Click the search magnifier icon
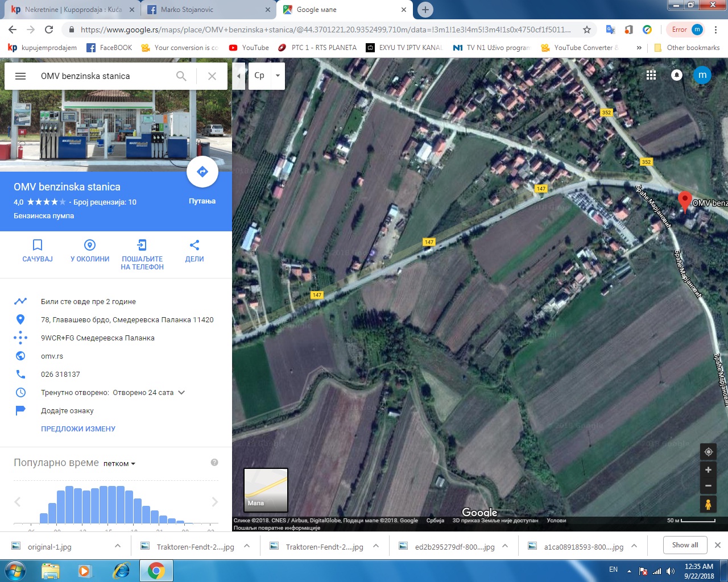This screenshot has width=728, height=582. 181,76
